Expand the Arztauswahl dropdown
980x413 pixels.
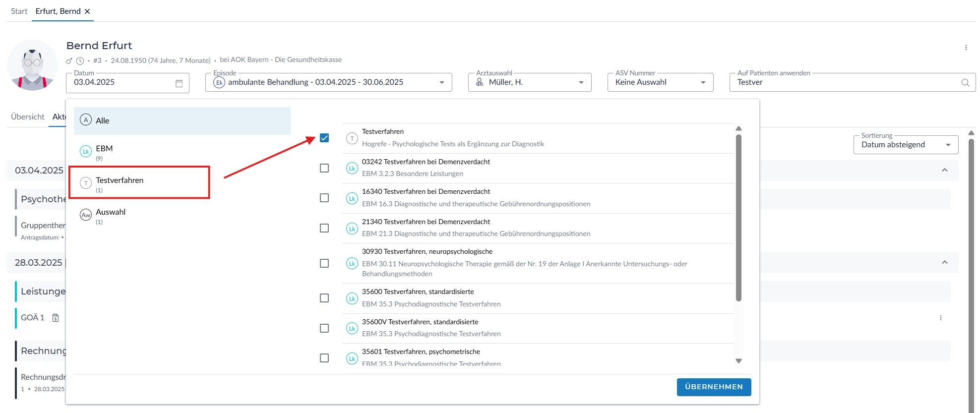tap(581, 83)
